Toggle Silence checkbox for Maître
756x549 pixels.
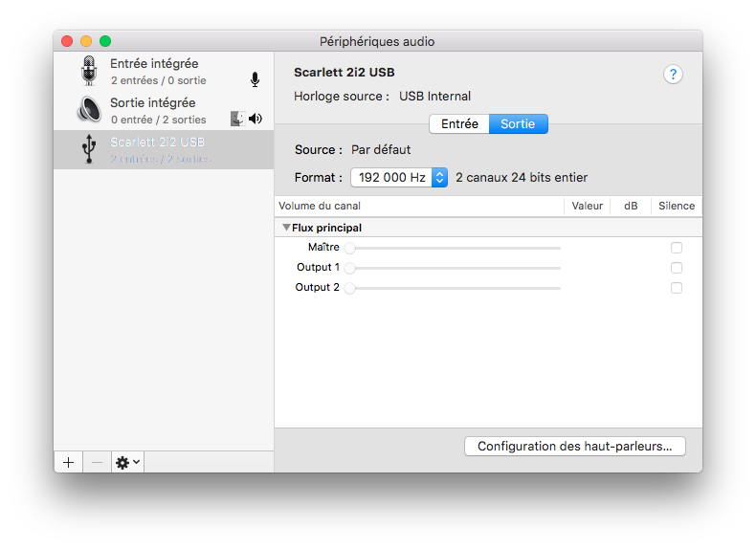click(x=677, y=248)
